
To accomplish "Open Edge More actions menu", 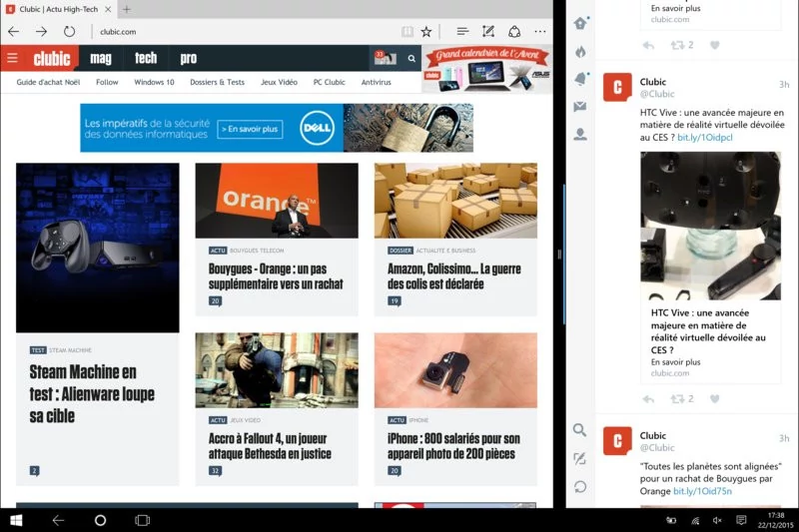I will coord(540,32).
